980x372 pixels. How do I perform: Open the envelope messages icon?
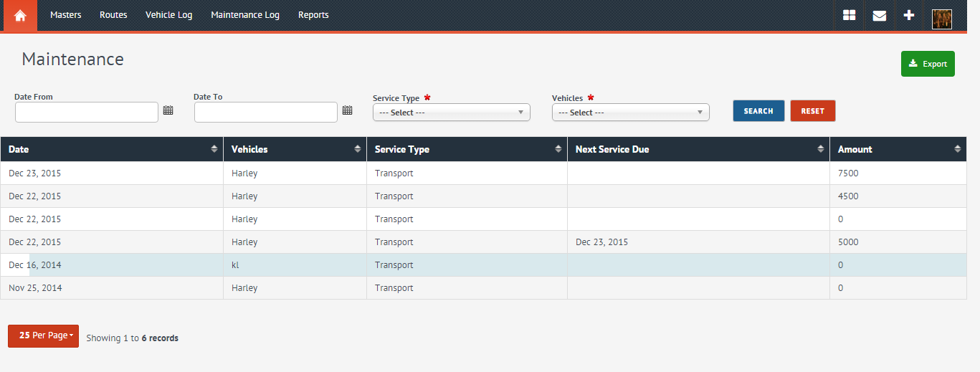879,15
